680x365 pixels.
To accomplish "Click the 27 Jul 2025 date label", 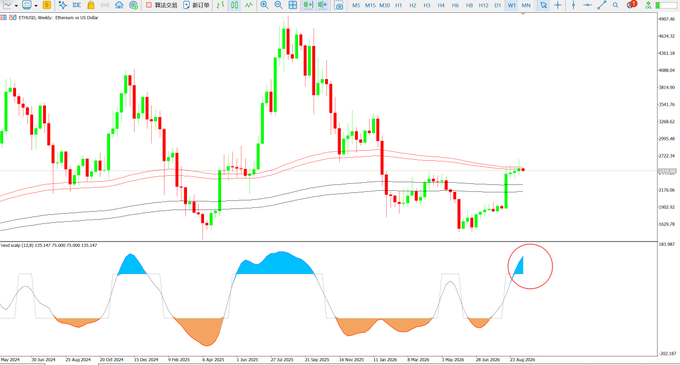I will 282,360.
